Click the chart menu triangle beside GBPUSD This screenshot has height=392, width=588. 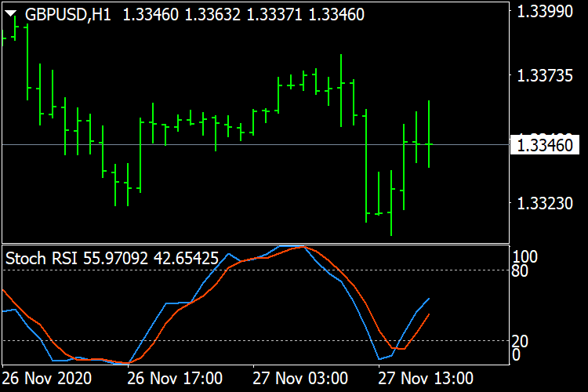(10, 13)
